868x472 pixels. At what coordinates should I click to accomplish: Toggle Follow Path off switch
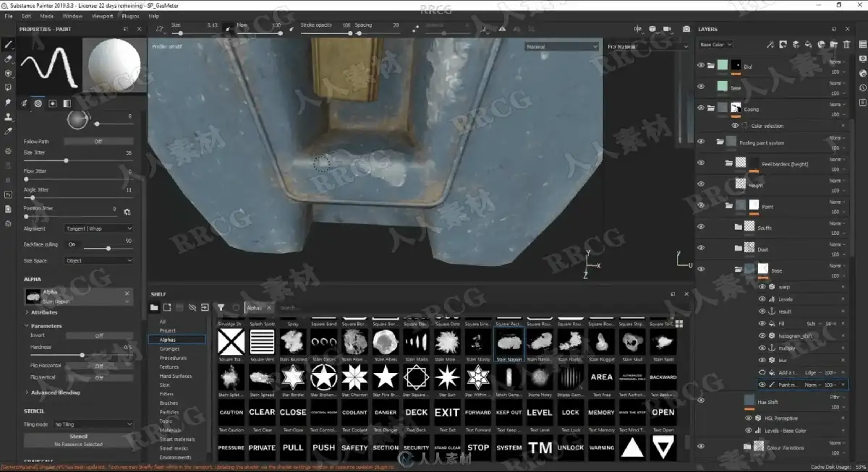pyautogui.click(x=98, y=142)
